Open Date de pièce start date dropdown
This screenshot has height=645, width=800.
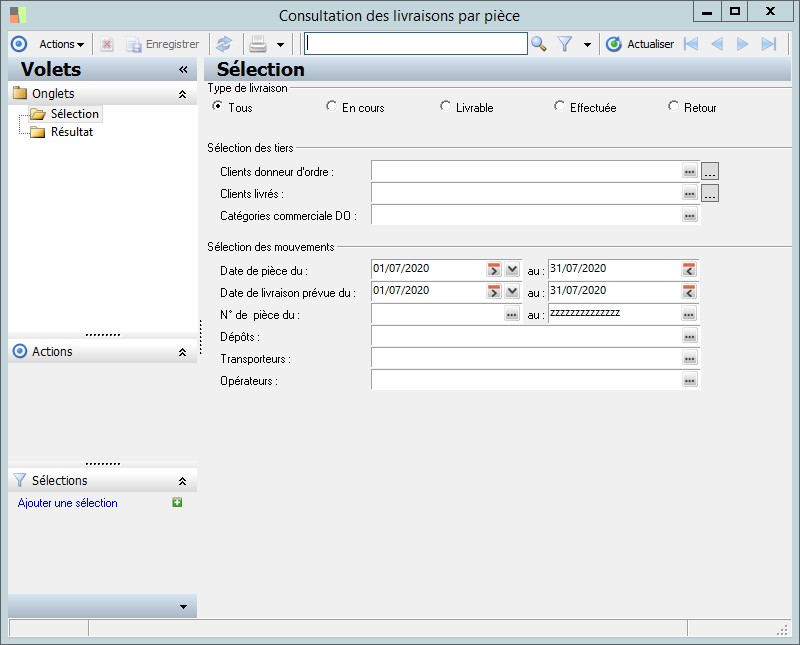pyautogui.click(x=512, y=269)
